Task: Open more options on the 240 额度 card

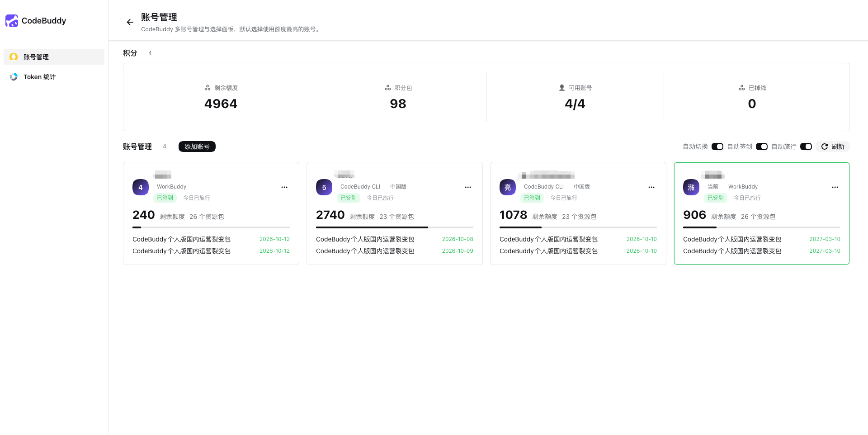Action: pyautogui.click(x=284, y=187)
